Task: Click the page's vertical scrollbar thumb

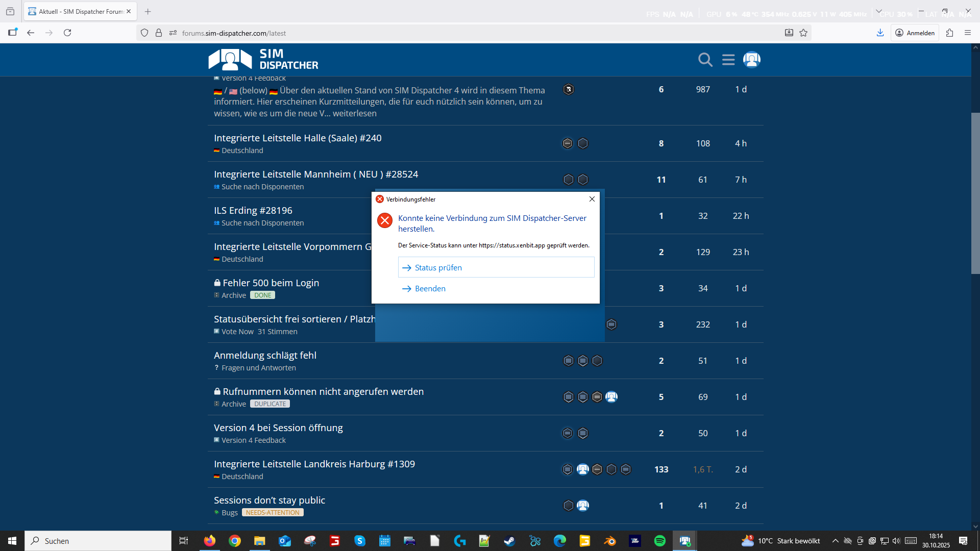Action: coord(975,193)
